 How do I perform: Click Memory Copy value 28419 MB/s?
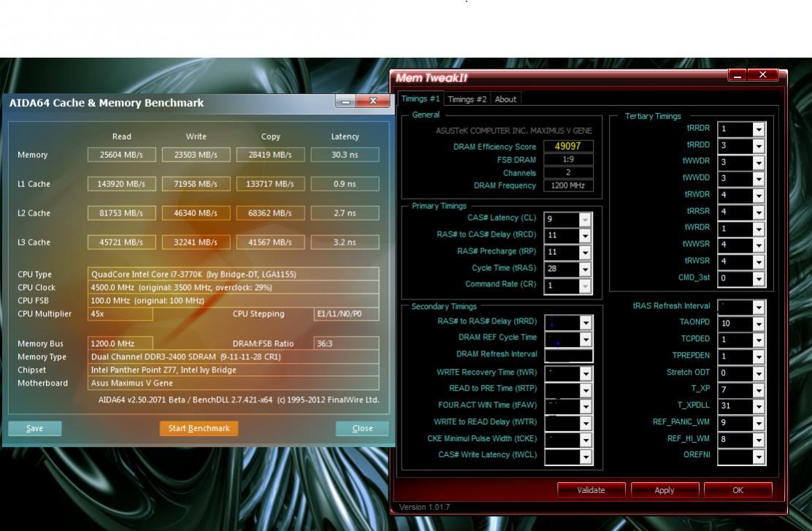click(270, 155)
